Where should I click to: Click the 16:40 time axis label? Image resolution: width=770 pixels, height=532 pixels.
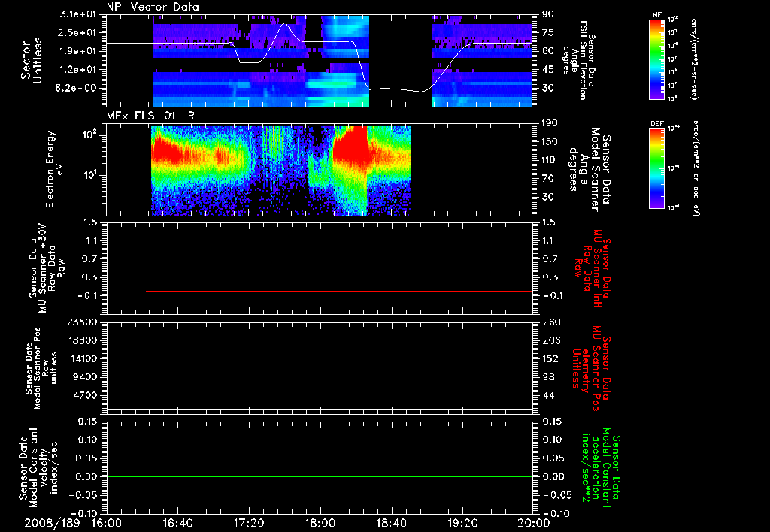coord(177,523)
